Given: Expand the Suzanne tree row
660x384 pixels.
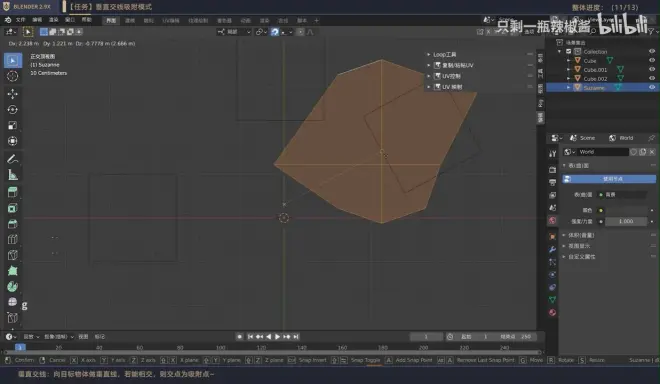Looking at the screenshot, I should [x=568, y=88].
